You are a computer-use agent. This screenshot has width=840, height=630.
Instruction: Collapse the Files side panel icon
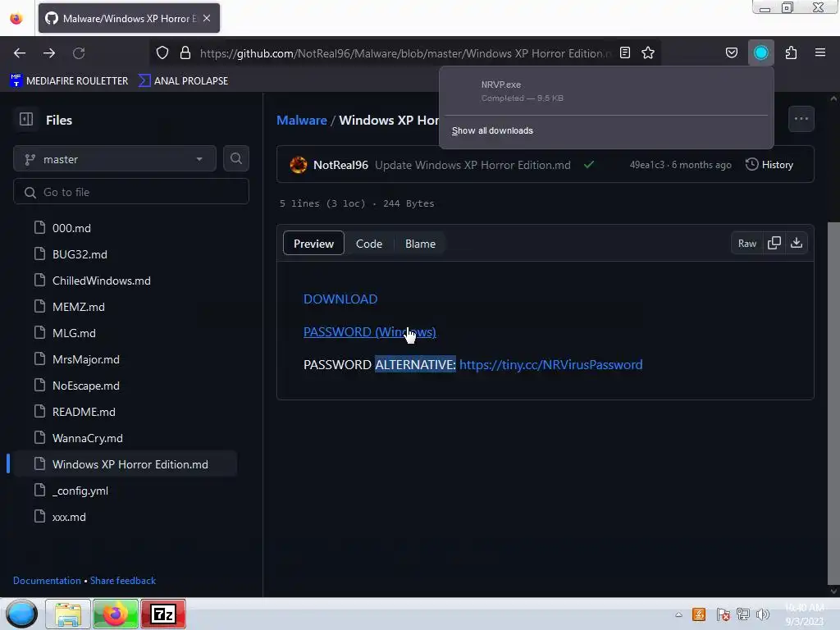[25, 119]
